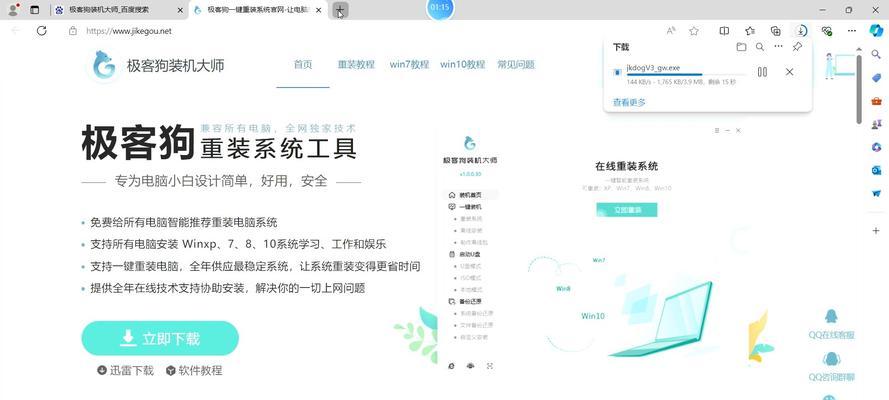889x400 pixels.
Task: Click the 立即下载 download button
Action: tap(160, 338)
